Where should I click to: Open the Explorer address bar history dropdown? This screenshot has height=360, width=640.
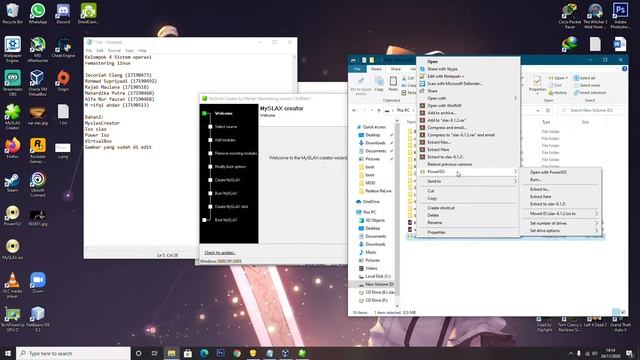coord(538,110)
